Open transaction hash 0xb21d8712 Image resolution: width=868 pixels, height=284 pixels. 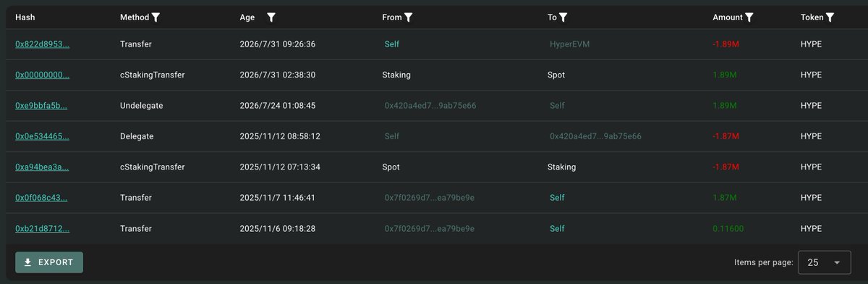[x=43, y=228]
